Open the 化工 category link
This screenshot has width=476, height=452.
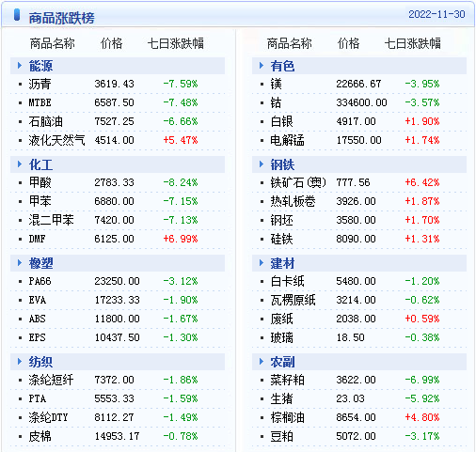(40, 164)
